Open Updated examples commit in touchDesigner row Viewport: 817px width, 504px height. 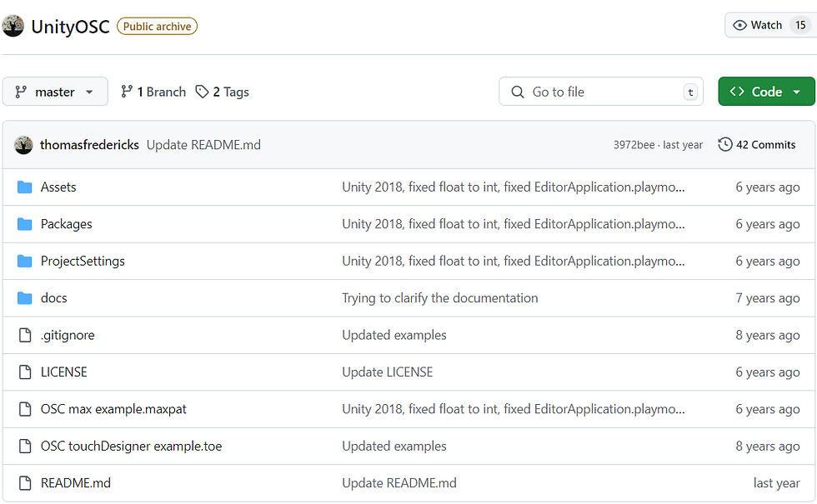tap(394, 446)
